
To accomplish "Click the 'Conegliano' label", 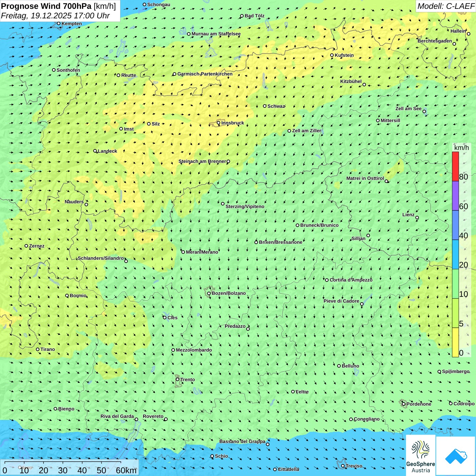I will point(367,419).
